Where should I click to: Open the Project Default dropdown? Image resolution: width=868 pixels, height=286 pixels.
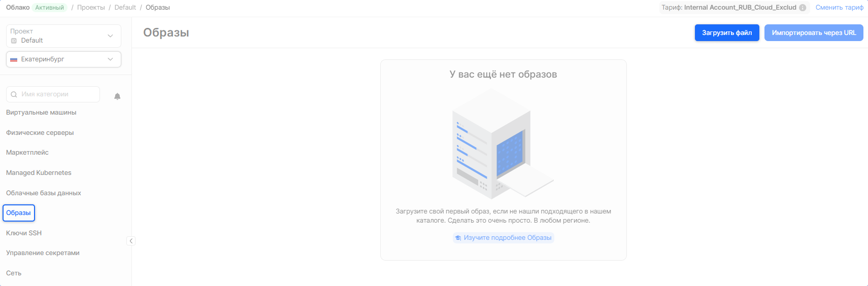(x=63, y=36)
